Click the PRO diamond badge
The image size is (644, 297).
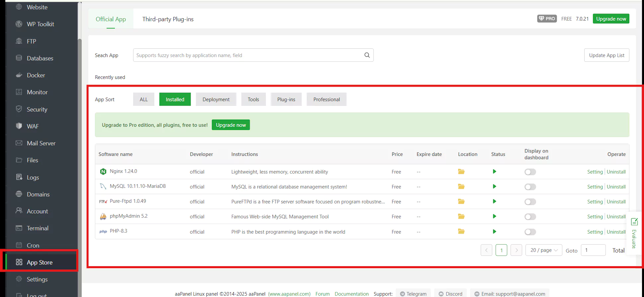click(x=547, y=19)
